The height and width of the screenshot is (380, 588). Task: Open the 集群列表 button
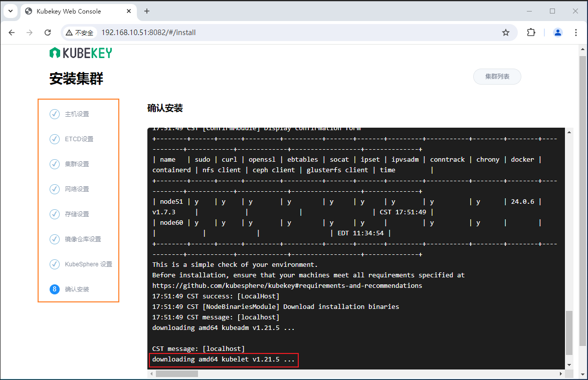click(x=497, y=77)
